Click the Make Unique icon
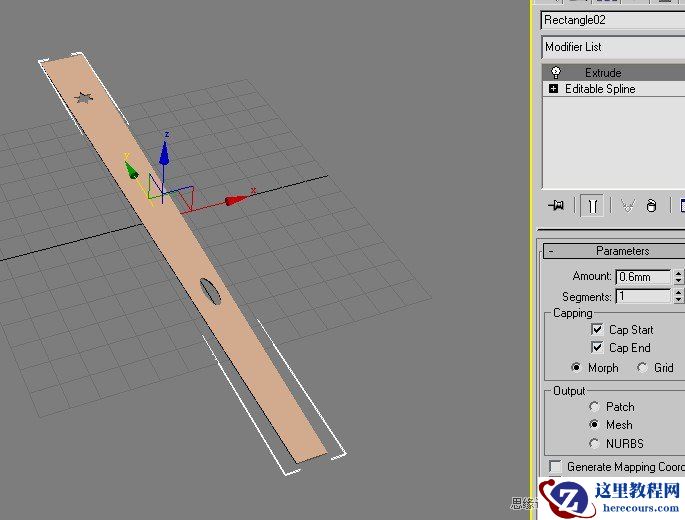Image resolution: width=685 pixels, height=520 pixels. [628, 205]
